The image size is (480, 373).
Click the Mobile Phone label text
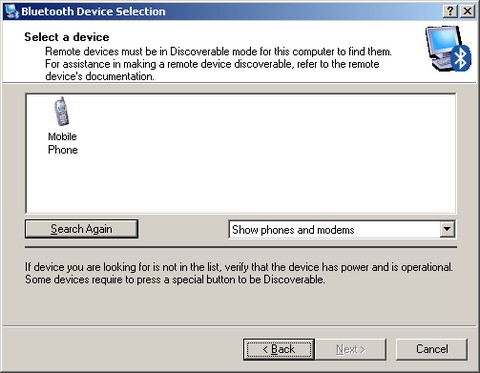point(63,143)
